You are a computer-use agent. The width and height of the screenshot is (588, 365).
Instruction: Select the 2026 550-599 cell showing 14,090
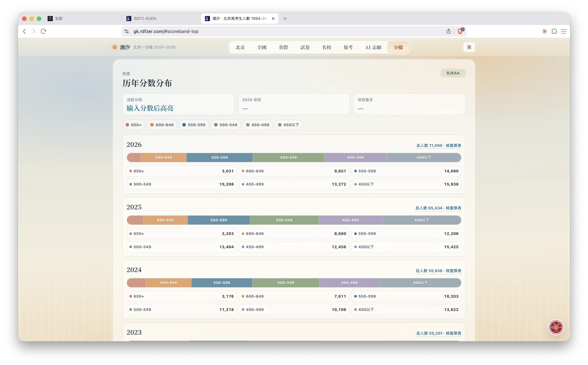[x=406, y=171]
